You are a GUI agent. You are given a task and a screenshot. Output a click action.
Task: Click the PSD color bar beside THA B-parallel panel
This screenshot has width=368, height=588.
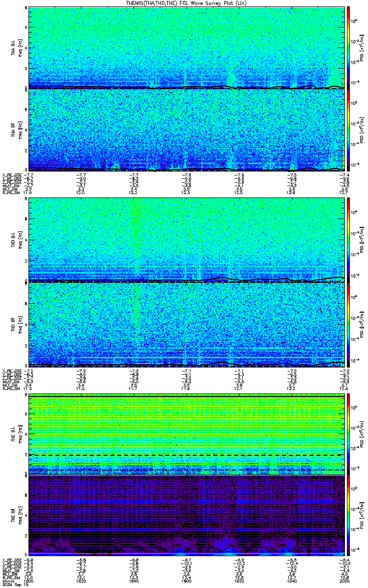[x=348, y=130]
